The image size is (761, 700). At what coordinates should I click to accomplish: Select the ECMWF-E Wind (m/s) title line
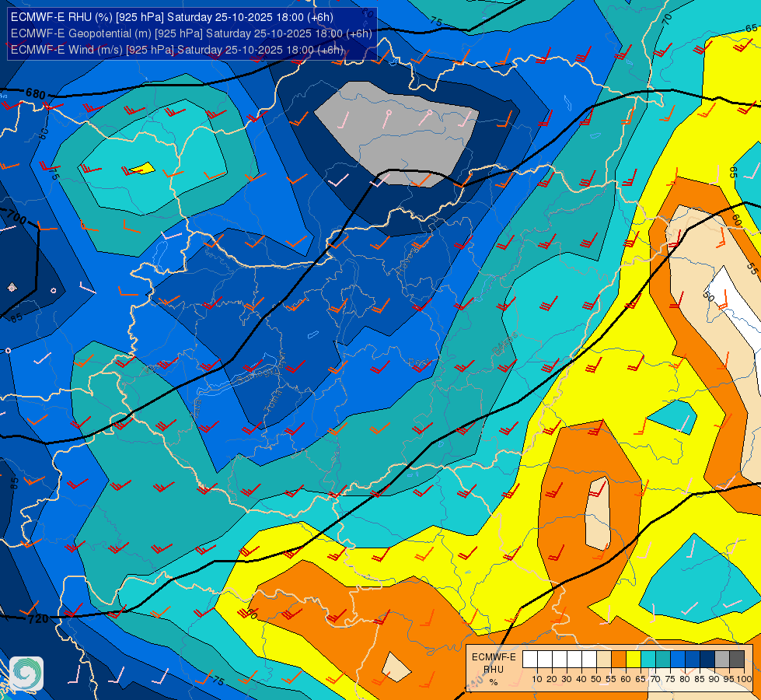coord(176,50)
